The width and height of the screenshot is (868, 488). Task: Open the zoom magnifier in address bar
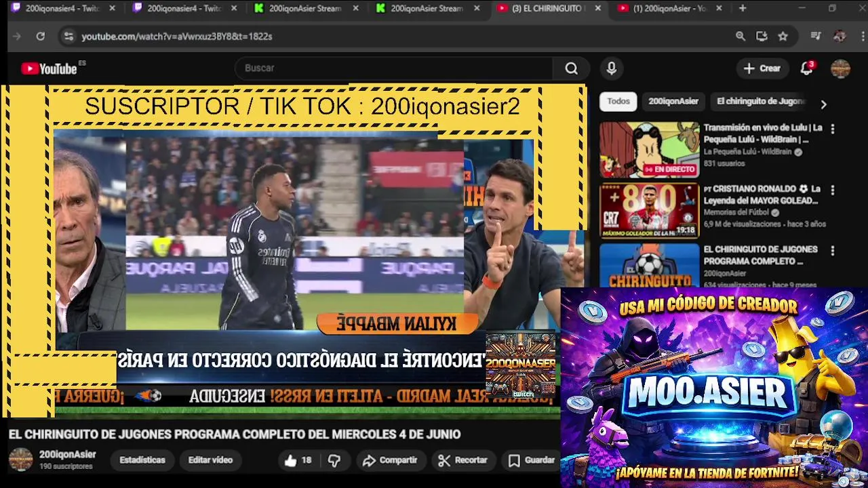pos(741,37)
